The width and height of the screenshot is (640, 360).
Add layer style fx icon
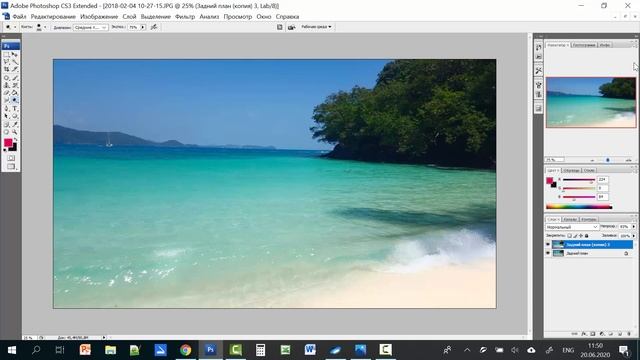pos(584,334)
